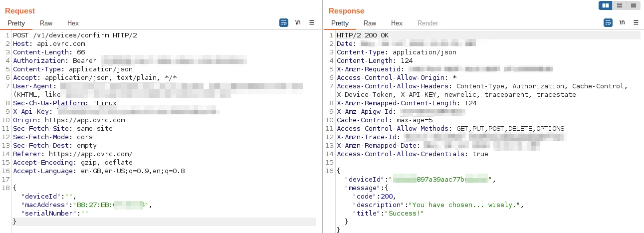Open the Response panel hamburger options menu
This screenshot has height=233, width=644.
(636, 22)
